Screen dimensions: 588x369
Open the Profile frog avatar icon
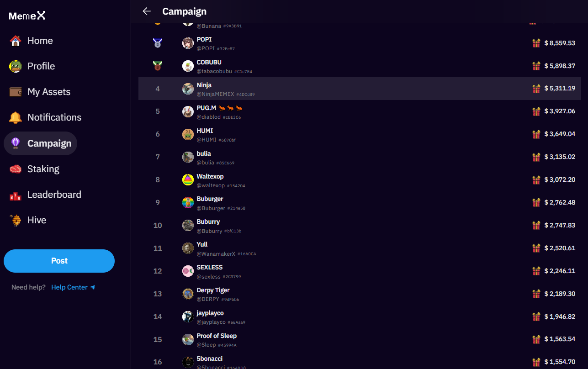coord(16,66)
